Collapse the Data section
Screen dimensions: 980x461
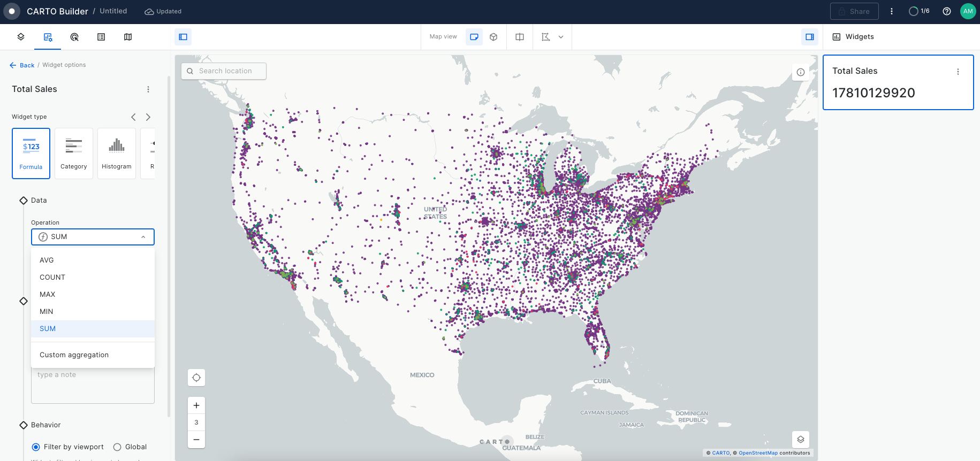tap(24, 201)
